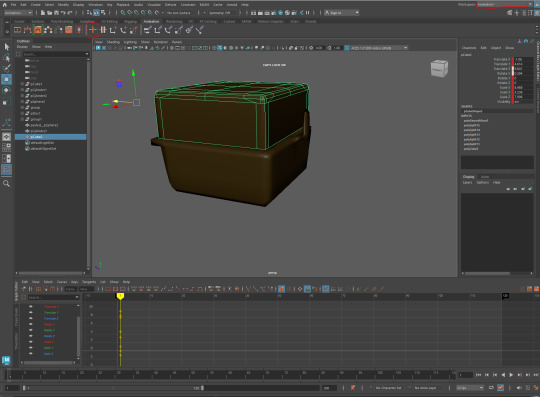The width and height of the screenshot is (540, 397).
Task: Open the 24 fps frame rate dropdown
Action: coord(470,388)
